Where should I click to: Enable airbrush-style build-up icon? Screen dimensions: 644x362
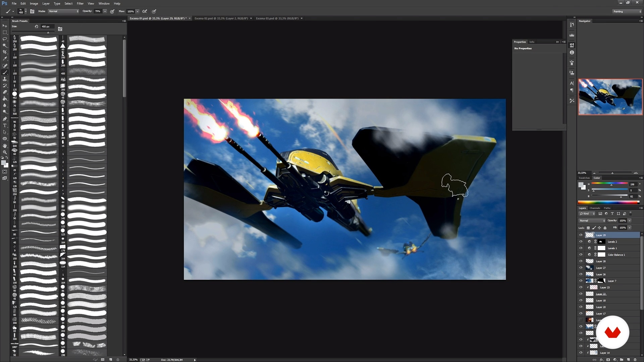coord(145,11)
